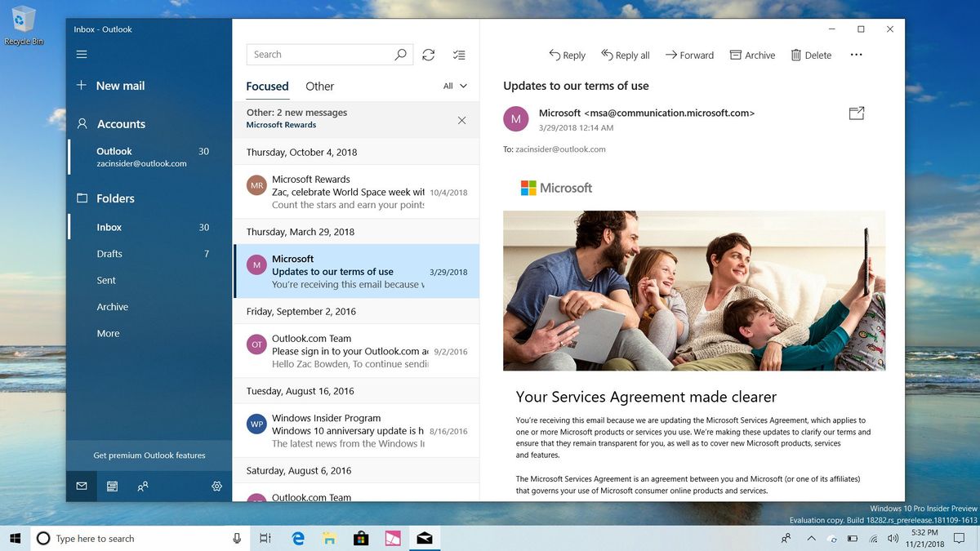Viewport: 980px width, 551px height.
Task: Open message in new window icon
Action: tap(857, 113)
